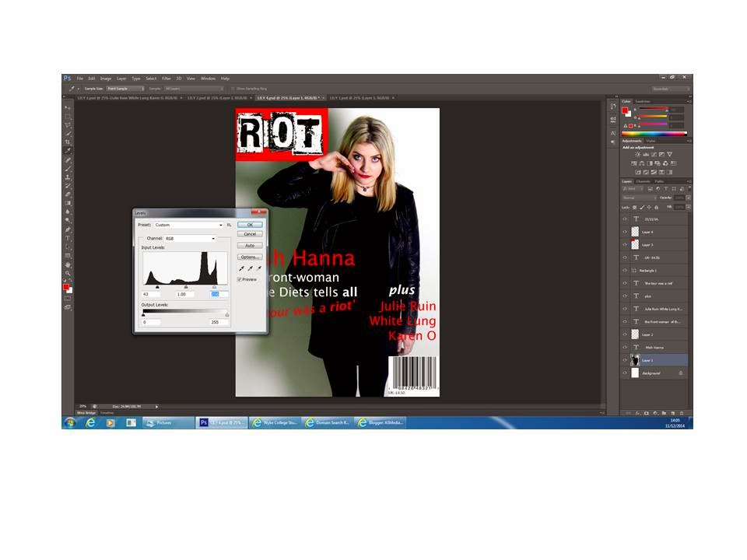Click the Auto button in Levels
This screenshot has height=560, width=747.
click(x=250, y=246)
